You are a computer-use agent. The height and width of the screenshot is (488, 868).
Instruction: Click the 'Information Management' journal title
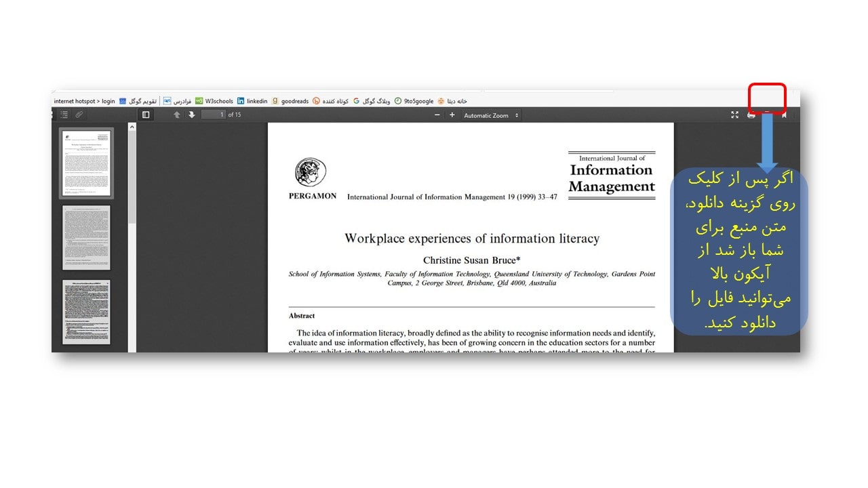coord(612,178)
